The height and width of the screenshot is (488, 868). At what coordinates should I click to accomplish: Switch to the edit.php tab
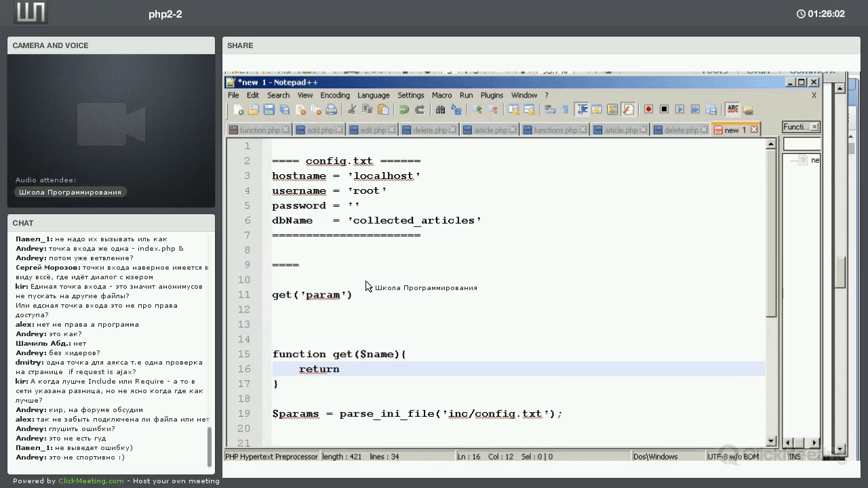(x=373, y=130)
